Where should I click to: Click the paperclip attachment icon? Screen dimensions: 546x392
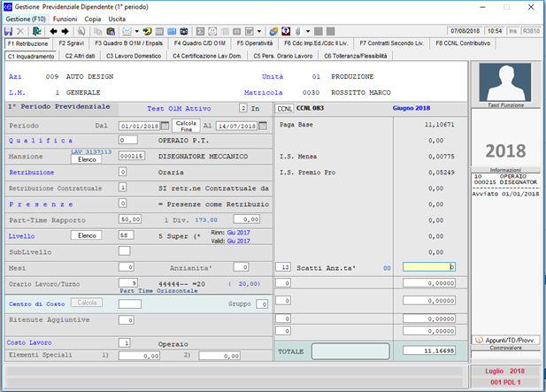pyautogui.click(x=296, y=31)
